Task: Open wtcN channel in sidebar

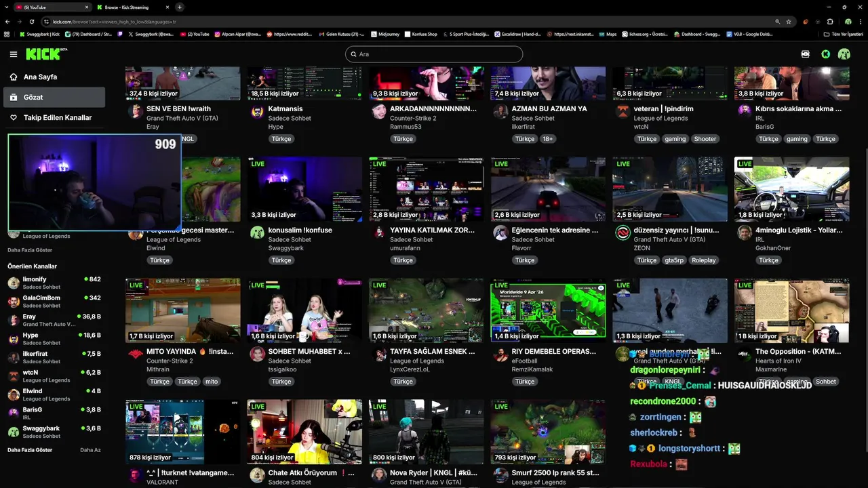Action: coord(54,376)
